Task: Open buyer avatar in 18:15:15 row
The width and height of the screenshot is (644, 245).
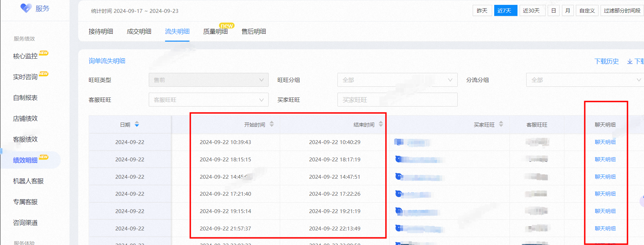Action: (399, 159)
